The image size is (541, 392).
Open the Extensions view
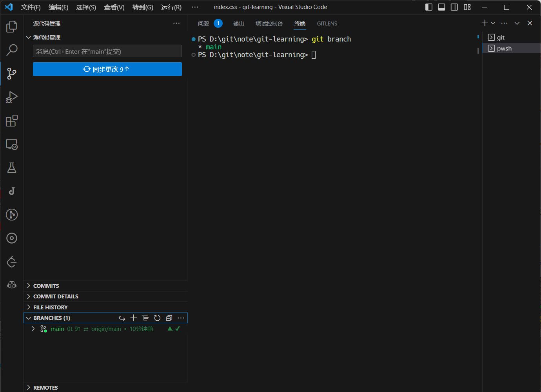12,121
